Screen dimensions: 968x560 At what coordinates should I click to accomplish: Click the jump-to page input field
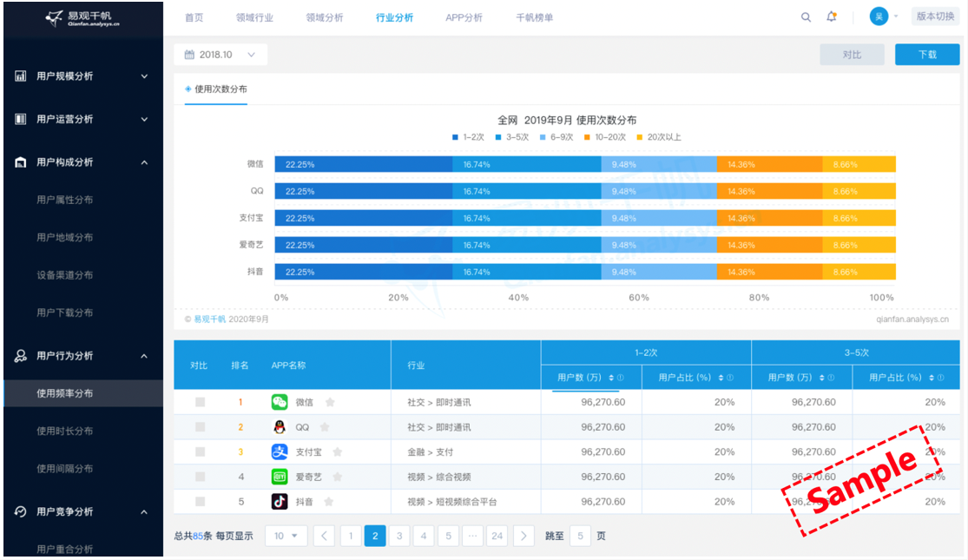[580, 536]
